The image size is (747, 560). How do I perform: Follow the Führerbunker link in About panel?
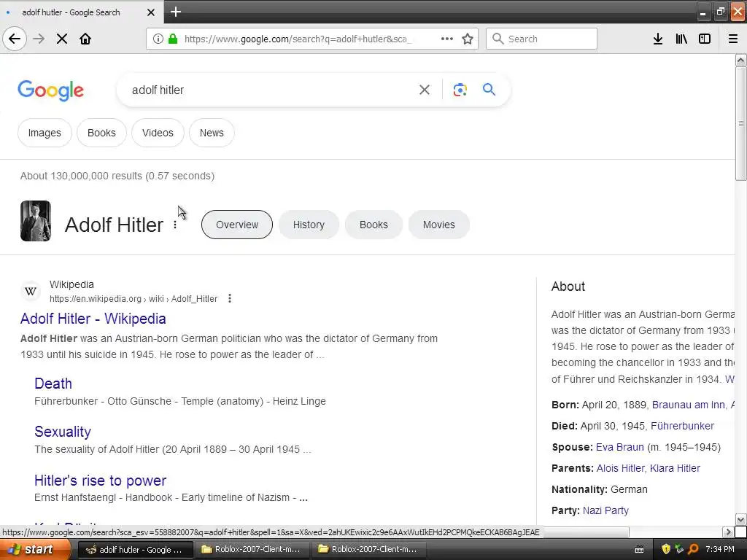tap(682, 426)
